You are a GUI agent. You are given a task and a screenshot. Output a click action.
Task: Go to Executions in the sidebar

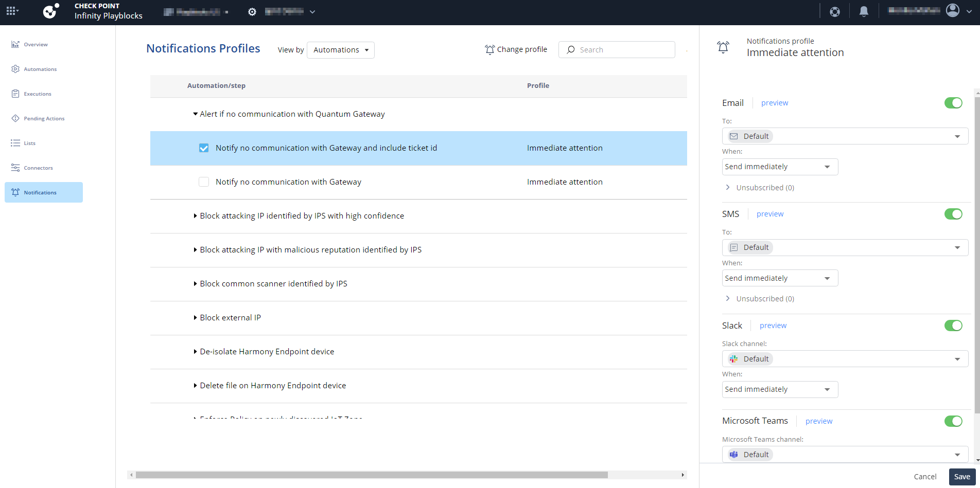38,94
